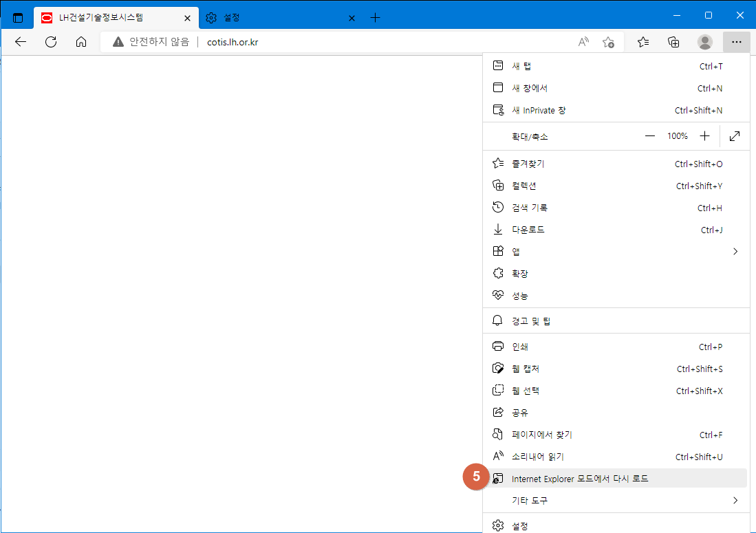Maximize the browser window

[709, 15]
